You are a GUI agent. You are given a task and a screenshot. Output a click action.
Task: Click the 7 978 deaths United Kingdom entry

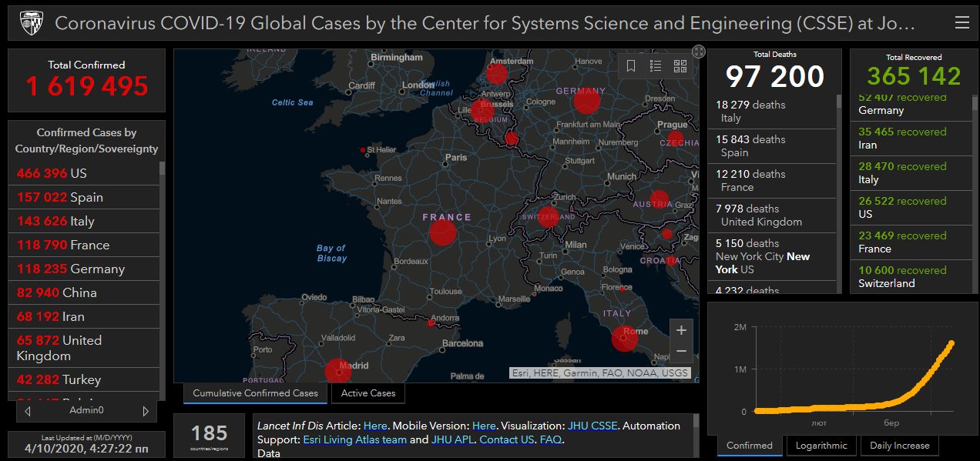[x=772, y=215]
